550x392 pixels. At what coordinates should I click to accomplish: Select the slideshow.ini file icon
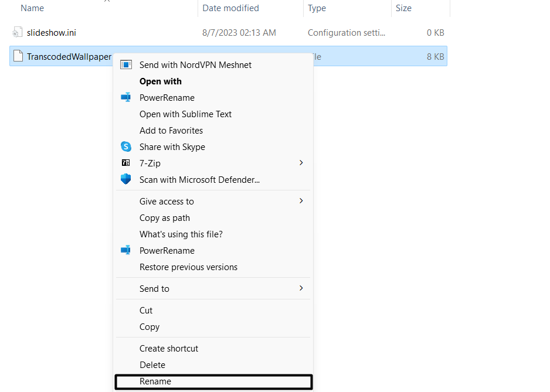click(x=18, y=33)
